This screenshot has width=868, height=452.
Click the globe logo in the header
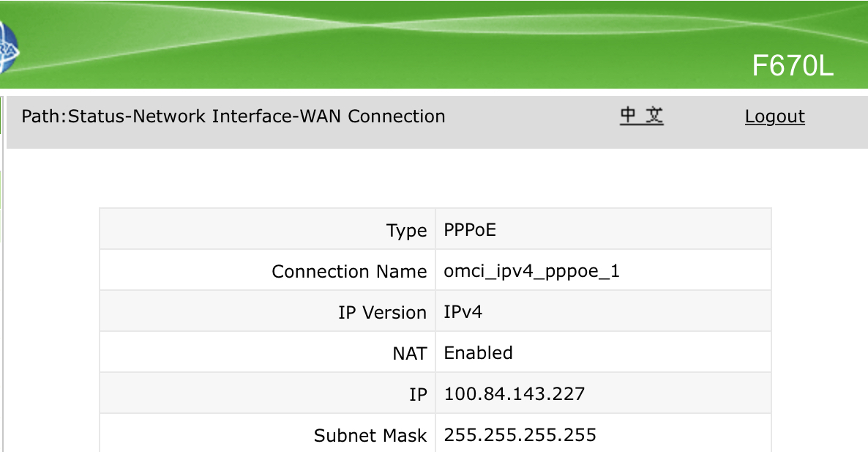[8, 49]
